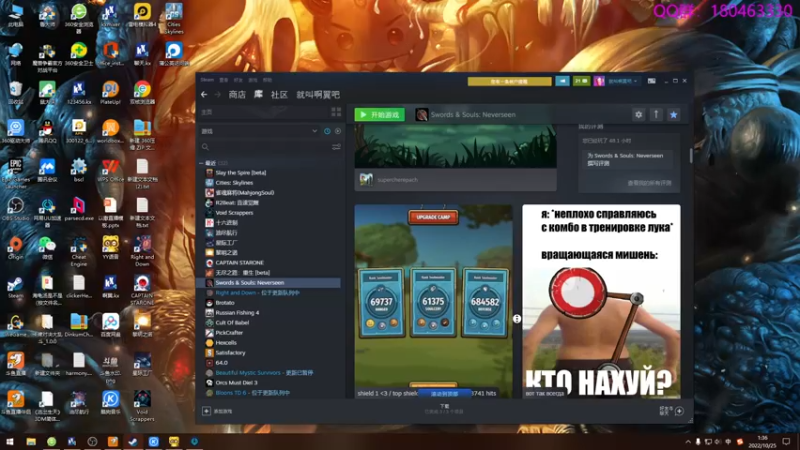
Task: Click the user avatar in title bar
Action: [599, 81]
